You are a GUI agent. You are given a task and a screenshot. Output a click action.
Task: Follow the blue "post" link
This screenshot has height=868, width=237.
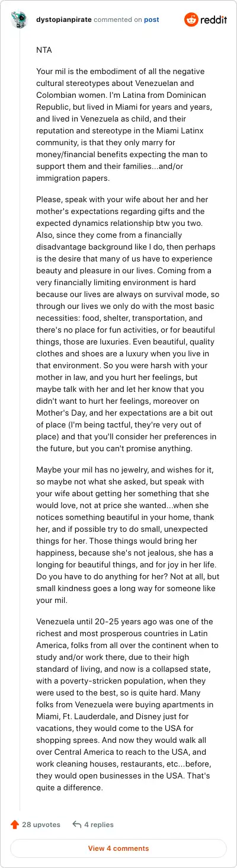point(152,20)
